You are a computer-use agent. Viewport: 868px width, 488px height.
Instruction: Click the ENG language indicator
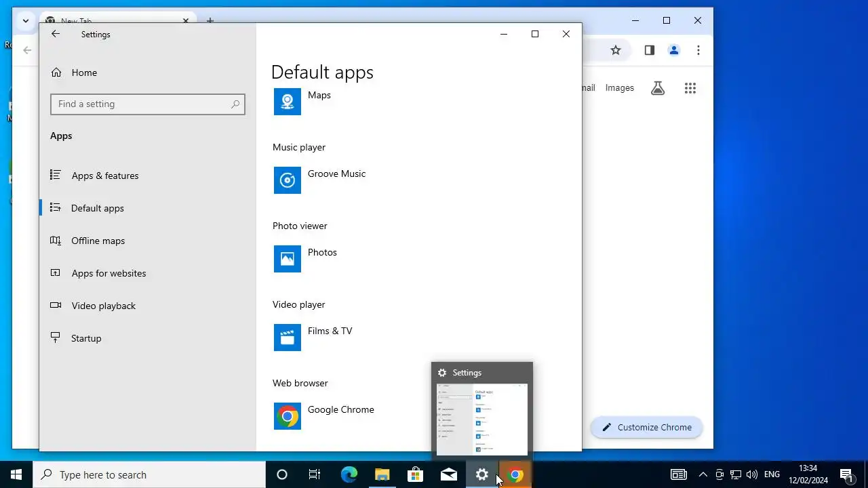click(x=772, y=475)
